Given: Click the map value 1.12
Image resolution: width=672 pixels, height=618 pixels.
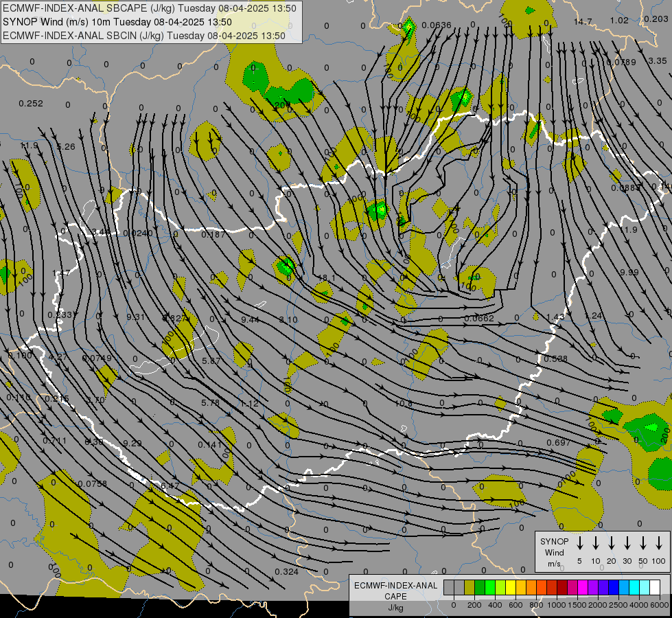Looking at the screenshot, I should pos(249,404).
